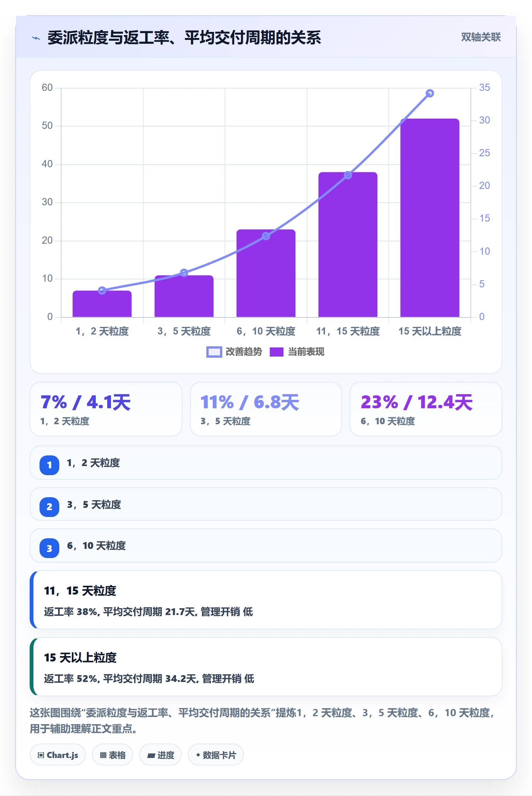Click the number 3 badge

click(49, 548)
